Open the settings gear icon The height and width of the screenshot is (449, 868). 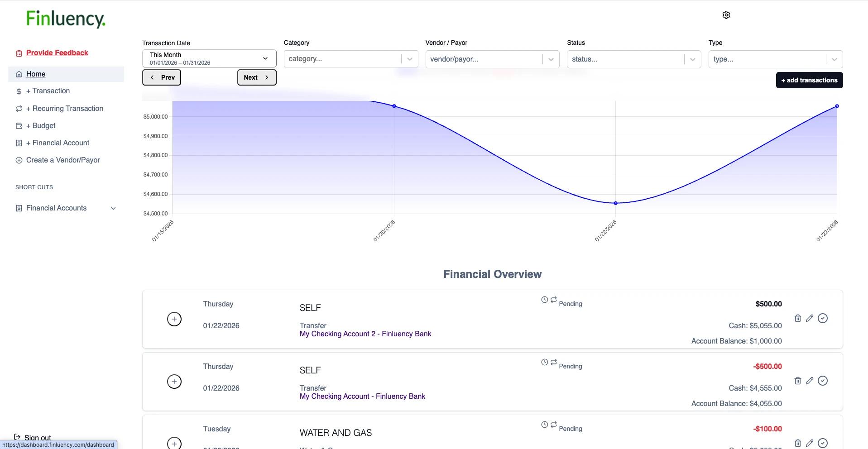click(x=726, y=14)
